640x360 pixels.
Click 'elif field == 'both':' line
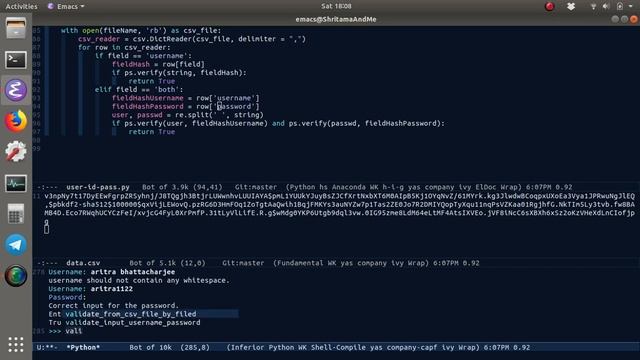click(x=139, y=89)
